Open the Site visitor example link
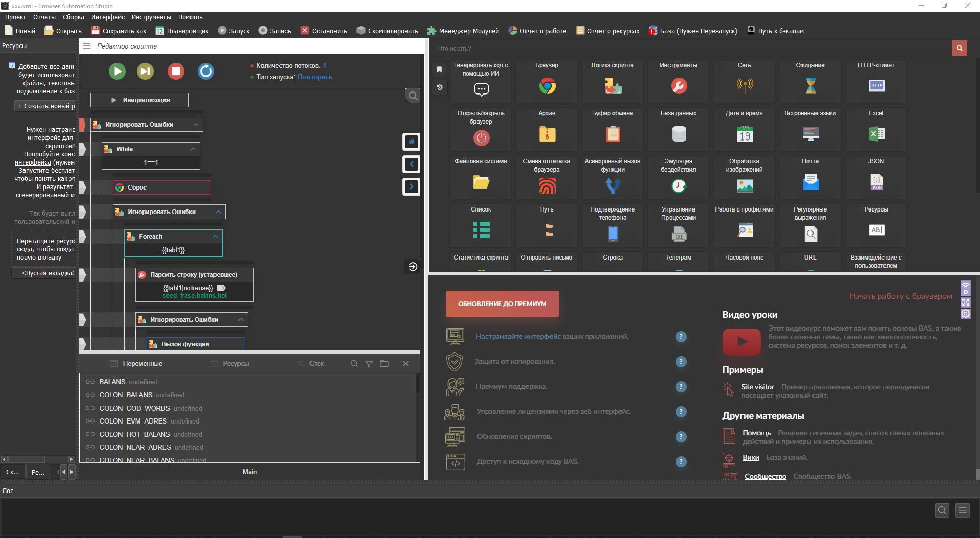This screenshot has height=538, width=980. (x=757, y=387)
